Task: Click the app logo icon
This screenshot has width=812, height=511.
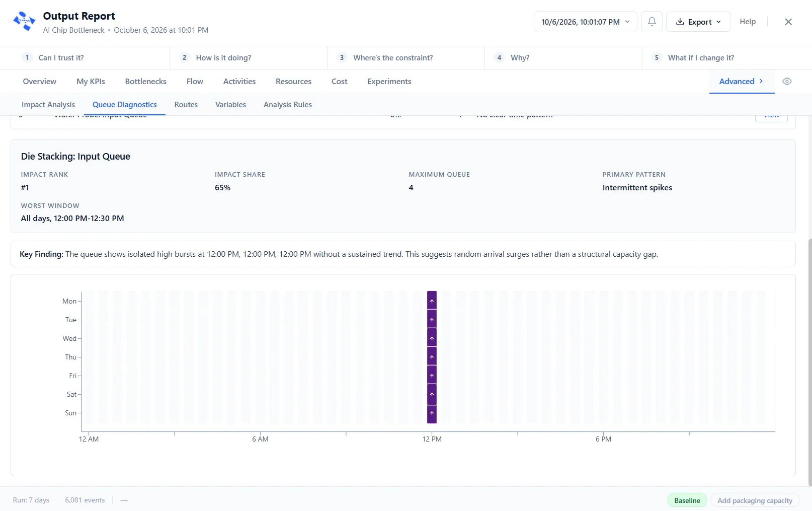Action: 24,22
